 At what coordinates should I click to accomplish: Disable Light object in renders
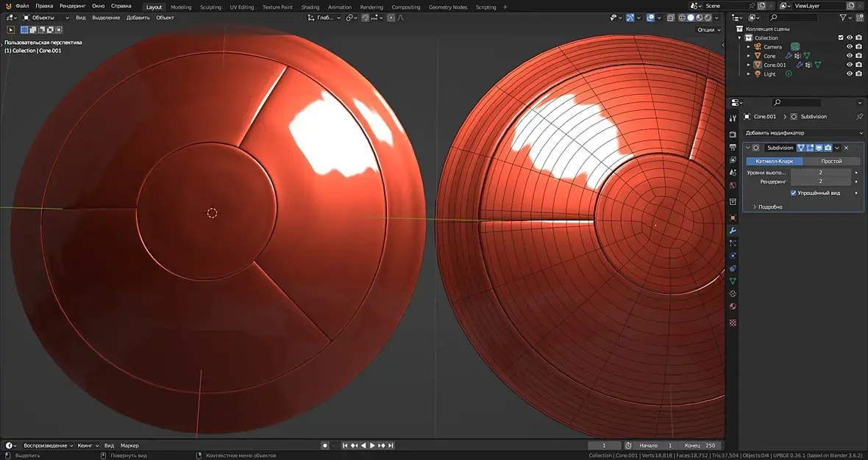858,74
